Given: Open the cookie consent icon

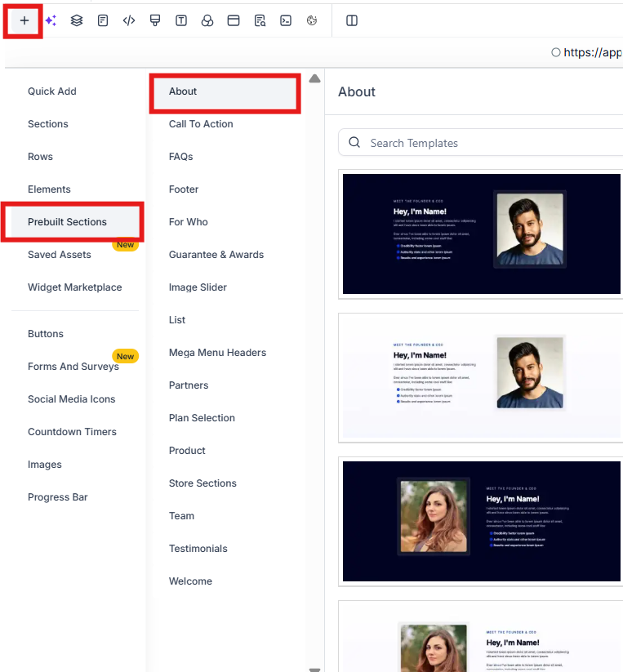Looking at the screenshot, I should [312, 20].
